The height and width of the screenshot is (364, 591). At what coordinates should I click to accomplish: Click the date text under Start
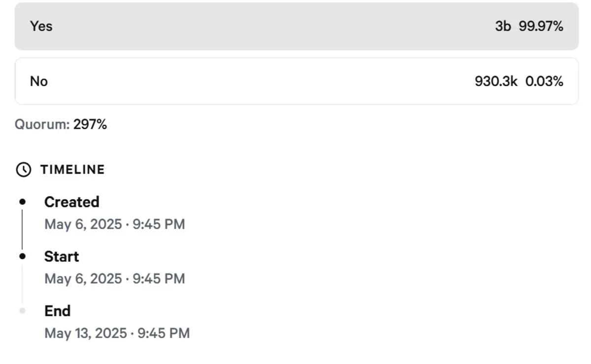click(115, 279)
